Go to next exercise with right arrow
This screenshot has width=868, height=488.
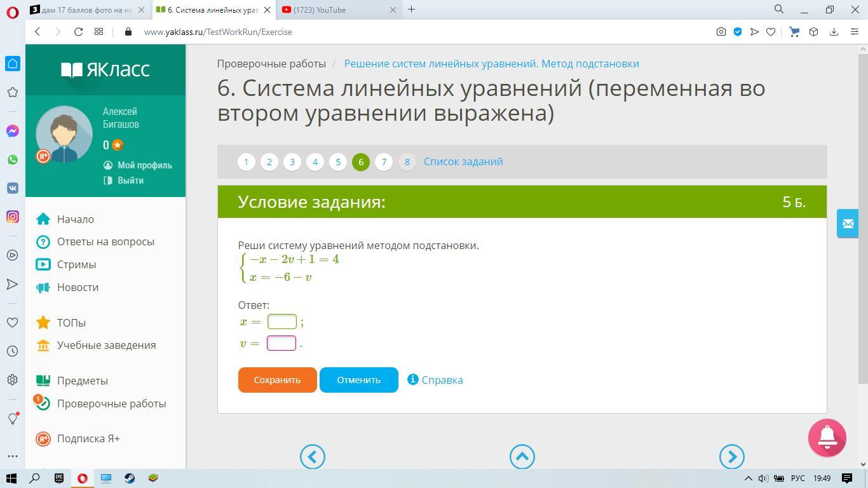(x=731, y=456)
